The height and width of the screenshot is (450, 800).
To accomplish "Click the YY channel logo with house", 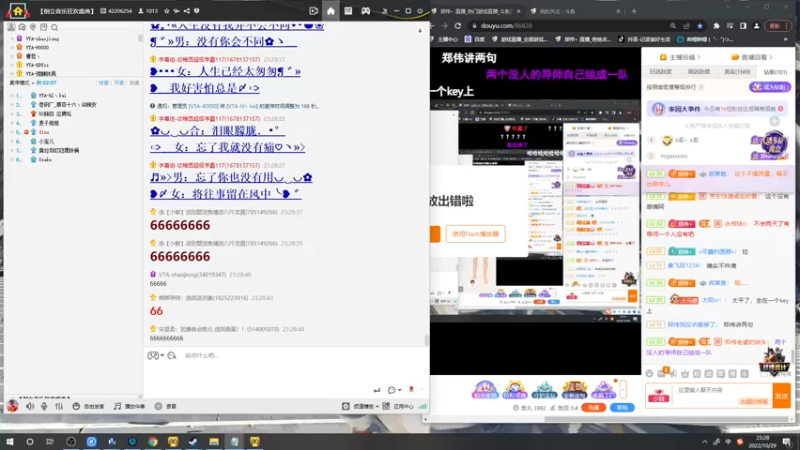I will pos(17,11).
